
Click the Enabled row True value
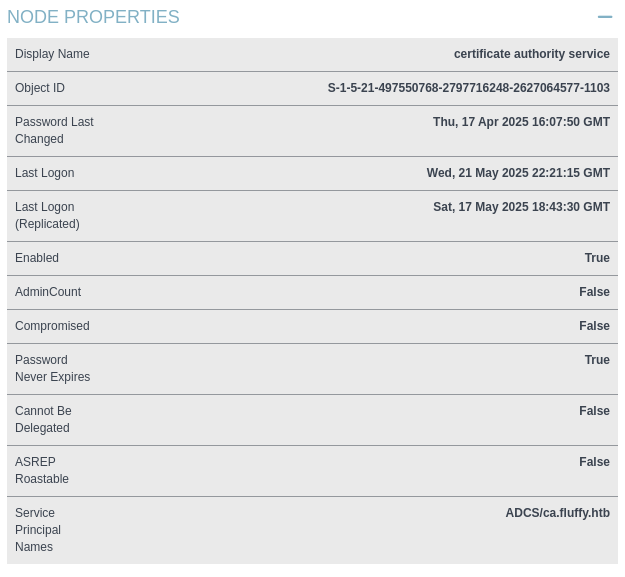[x=597, y=258]
